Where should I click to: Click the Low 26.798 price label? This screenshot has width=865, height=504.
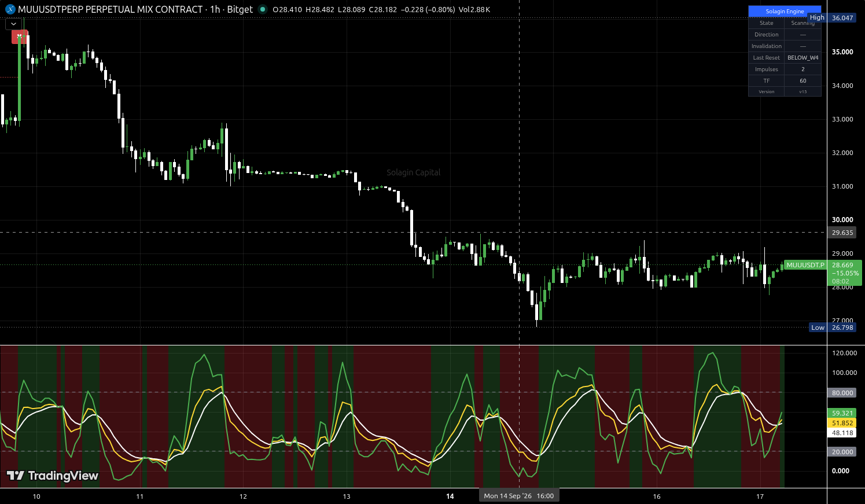(x=832, y=328)
